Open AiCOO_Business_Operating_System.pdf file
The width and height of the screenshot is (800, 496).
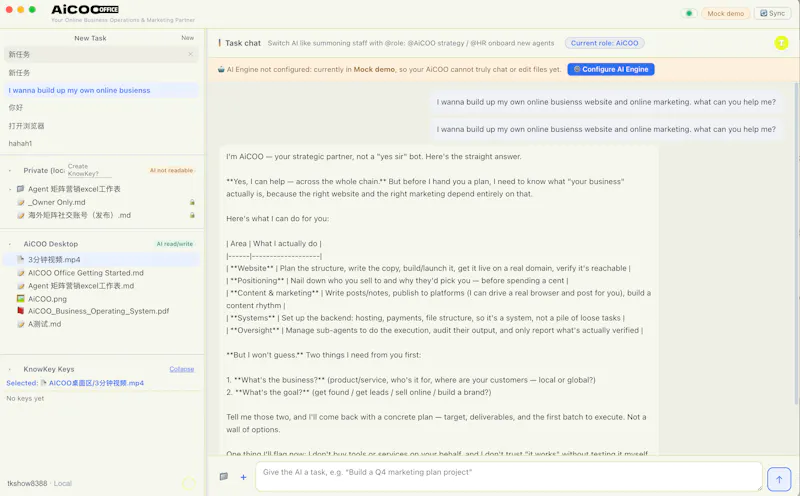click(98, 311)
